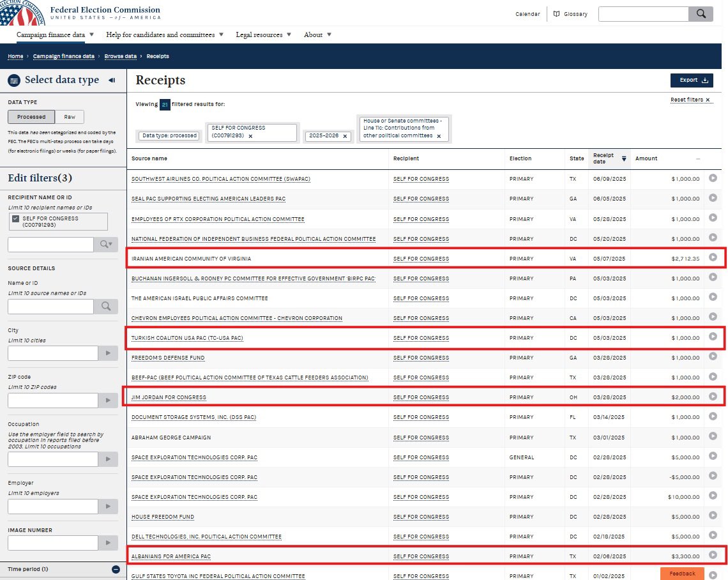The image size is (728, 580).
Task: Click the ZIP code input field
Action: tap(53, 401)
